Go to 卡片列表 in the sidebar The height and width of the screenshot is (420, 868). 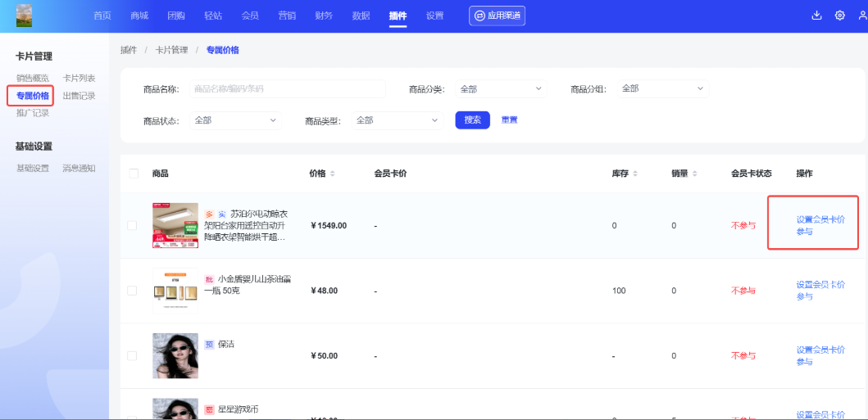(x=80, y=79)
